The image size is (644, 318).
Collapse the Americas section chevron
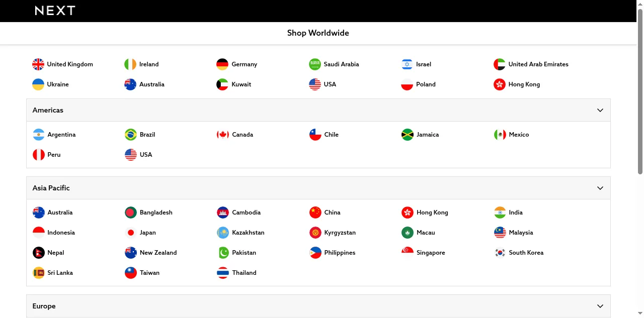pos(600,110)
